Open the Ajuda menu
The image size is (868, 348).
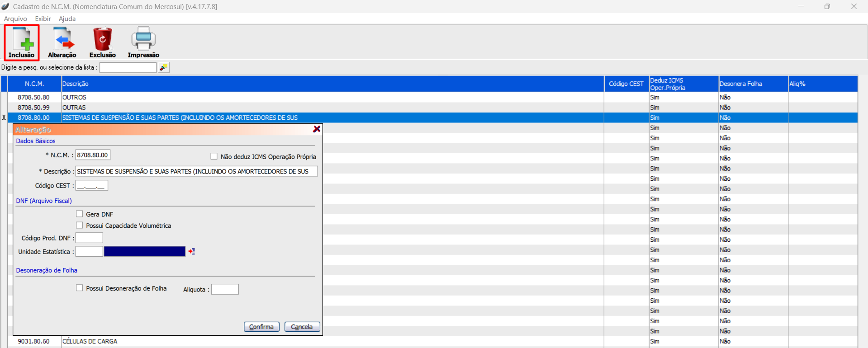(x=67, y=19)
